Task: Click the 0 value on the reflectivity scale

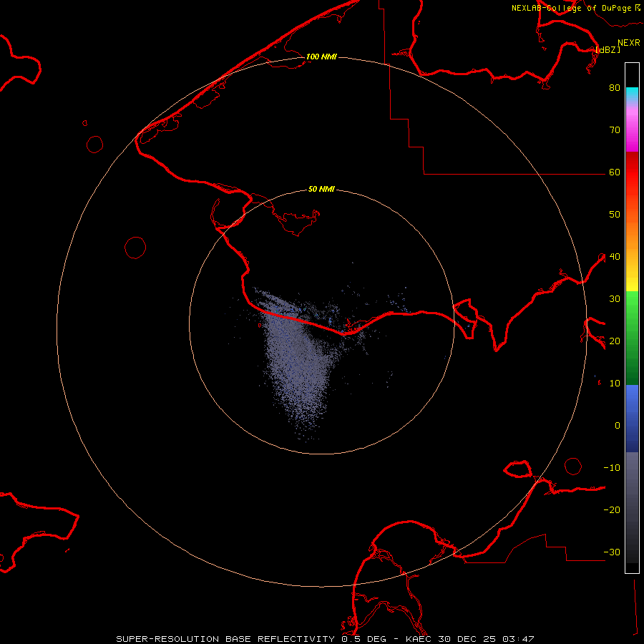Action: coord(618,426)
